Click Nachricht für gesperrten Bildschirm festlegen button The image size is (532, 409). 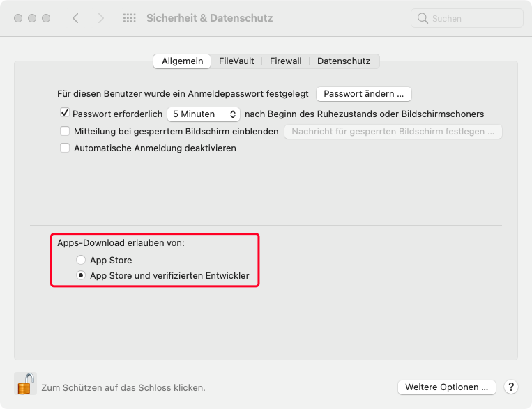[393, 132]
